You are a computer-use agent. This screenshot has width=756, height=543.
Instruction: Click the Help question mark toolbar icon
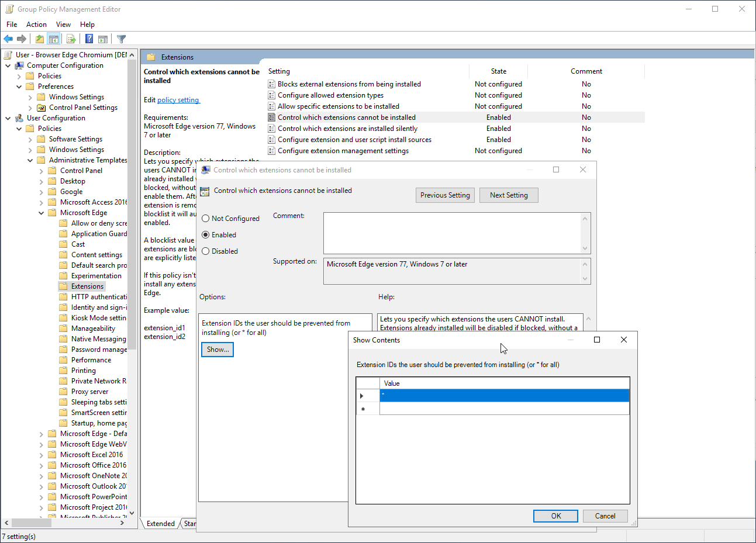(88, 39)
